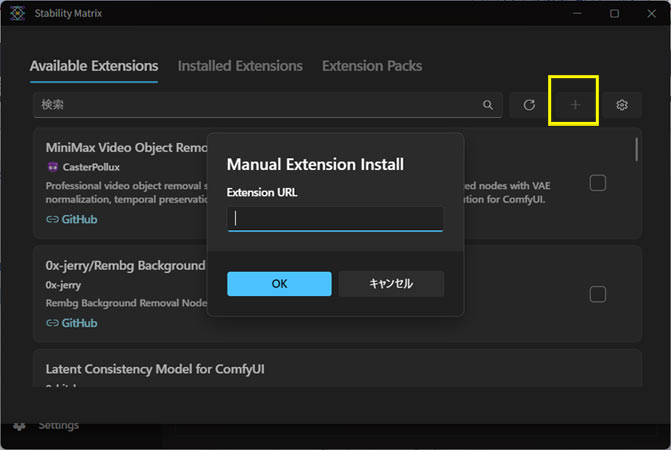Select the 0x-jerry Rembg extension checkbox
The height and width of the screenshot is (450, 671).
click(597, 294)
